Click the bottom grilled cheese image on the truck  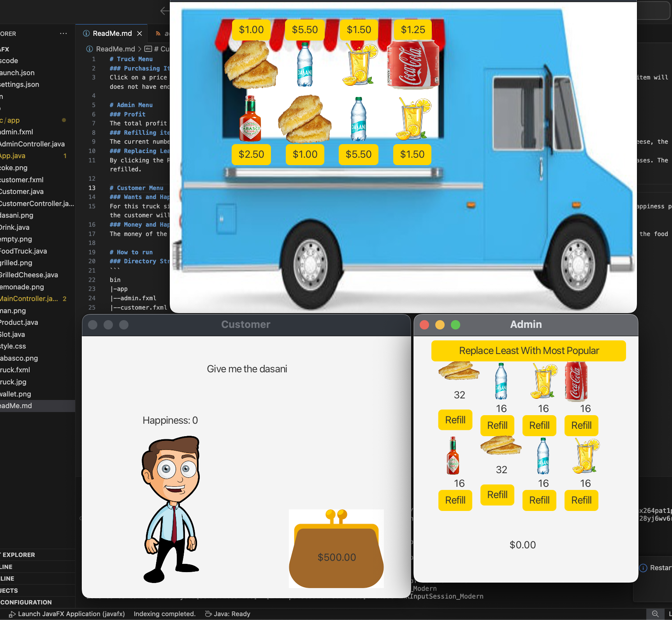pyautogui.click(x=305, y=119)
